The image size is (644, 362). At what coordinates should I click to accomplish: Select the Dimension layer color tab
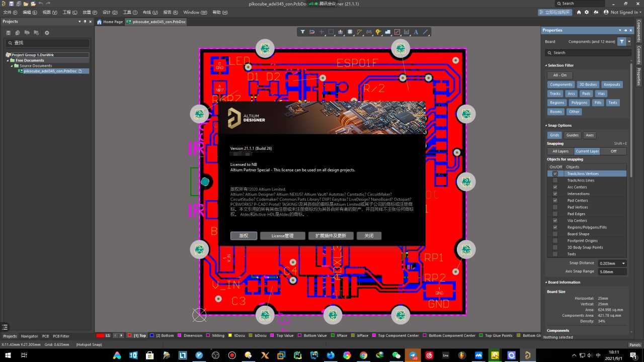point(190,335)
